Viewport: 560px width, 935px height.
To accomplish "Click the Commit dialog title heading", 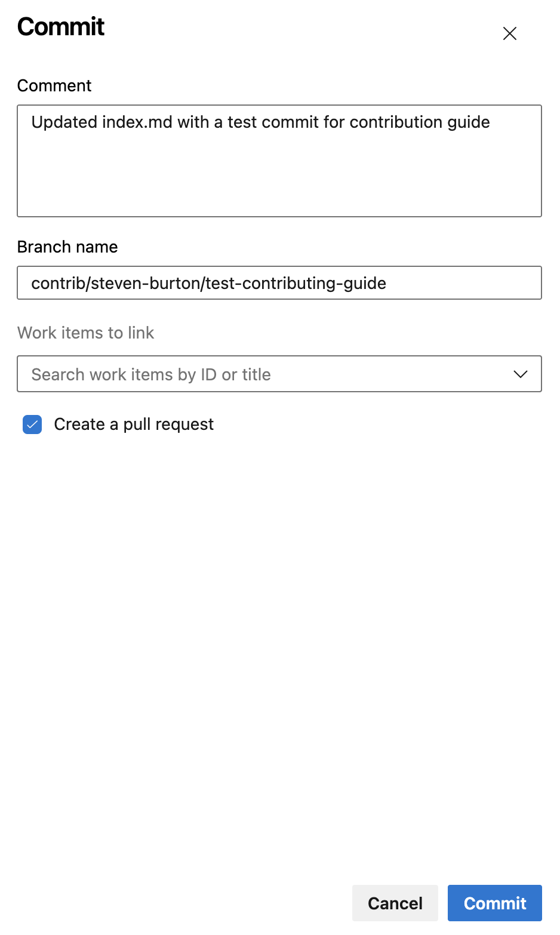I will pos(61,27).
